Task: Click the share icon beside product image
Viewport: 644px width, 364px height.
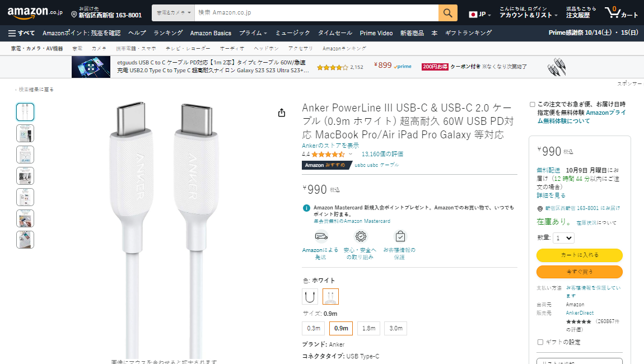Action: pyautogui.click(x=281, y=113)
